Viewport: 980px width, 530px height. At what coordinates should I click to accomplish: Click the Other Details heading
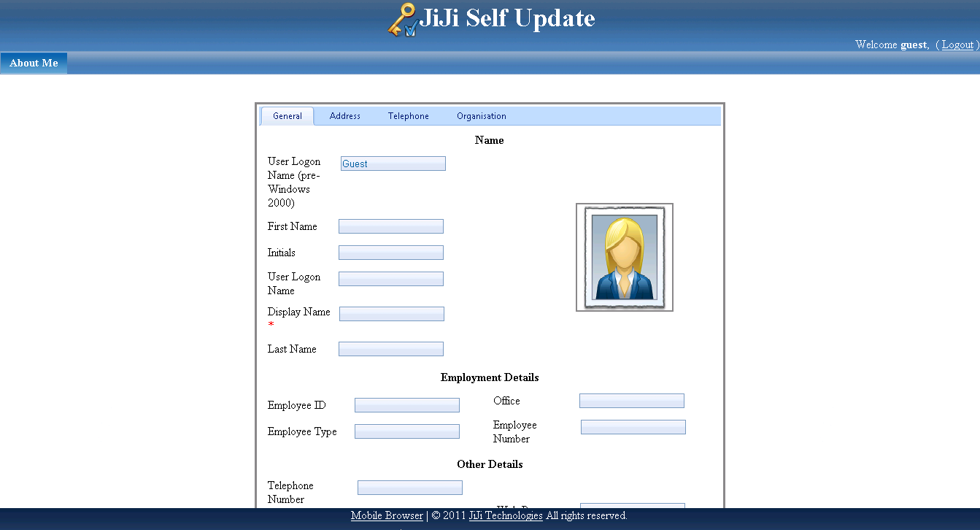pos(490,464)
